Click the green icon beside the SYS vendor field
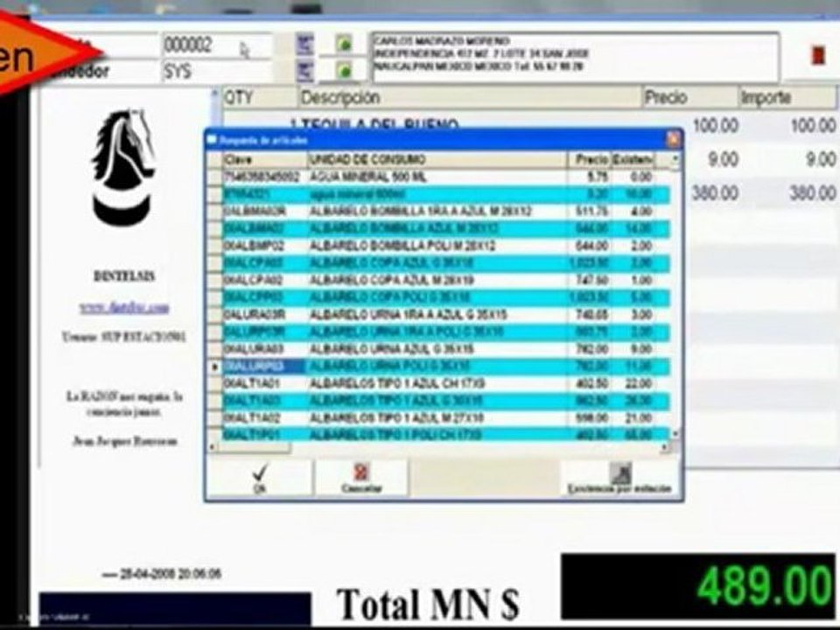Image resolution: width=840 pixels, height=630 pixels. [343, 70]
